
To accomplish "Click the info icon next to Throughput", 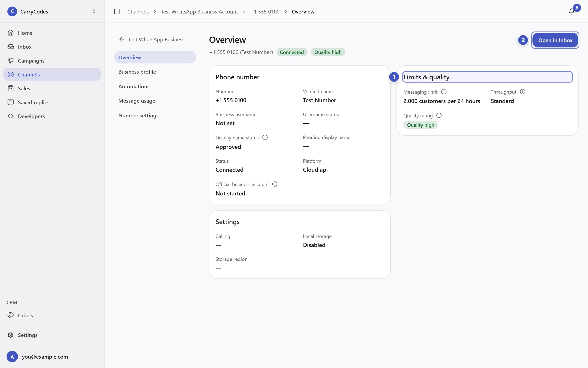I will pos(522,92).
